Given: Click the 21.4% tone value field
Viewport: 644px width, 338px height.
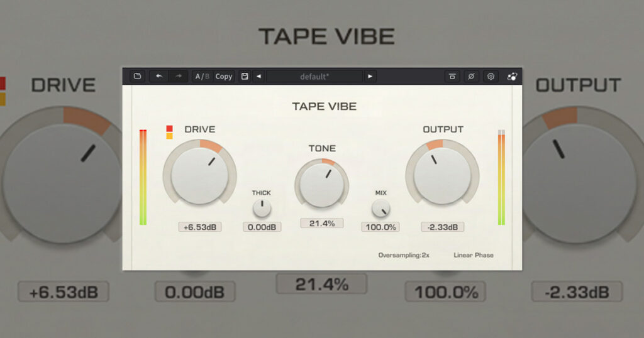Looking at the screenshot, I should [322, 223].
